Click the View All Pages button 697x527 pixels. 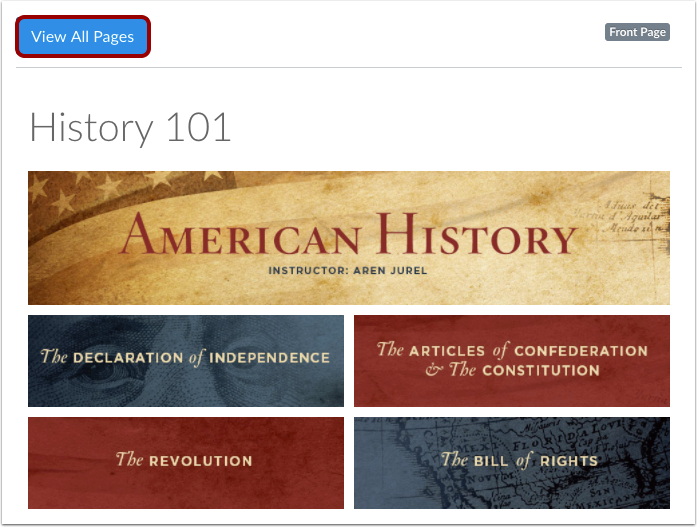pos(83,36)
